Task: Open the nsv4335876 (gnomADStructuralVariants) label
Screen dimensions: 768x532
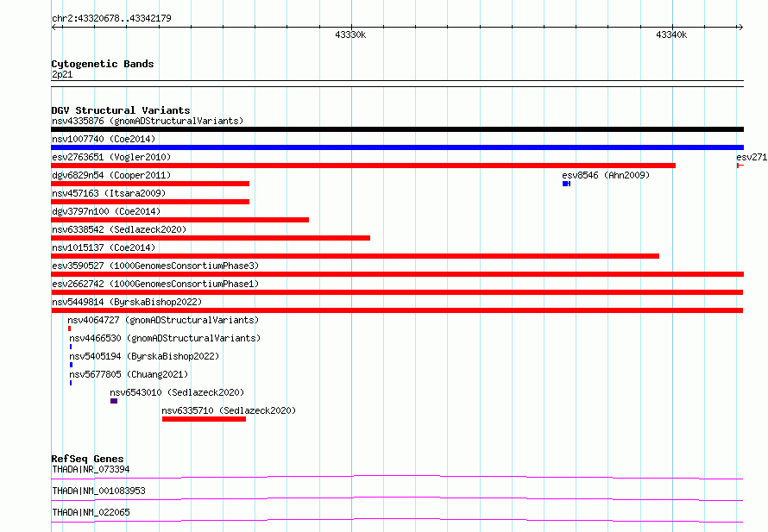Action: (x=148, y=121)
